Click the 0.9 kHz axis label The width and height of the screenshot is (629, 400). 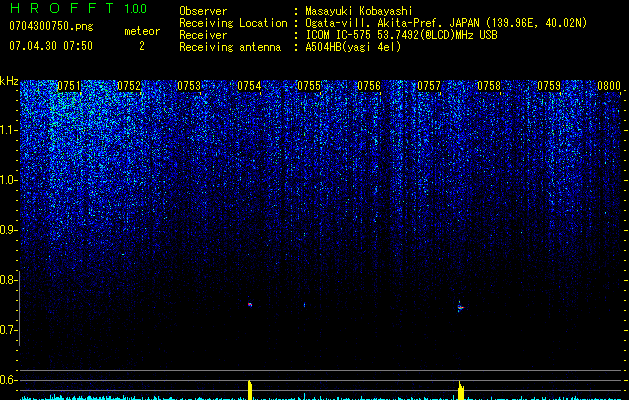pyautogui.click(x=8, y=230)
